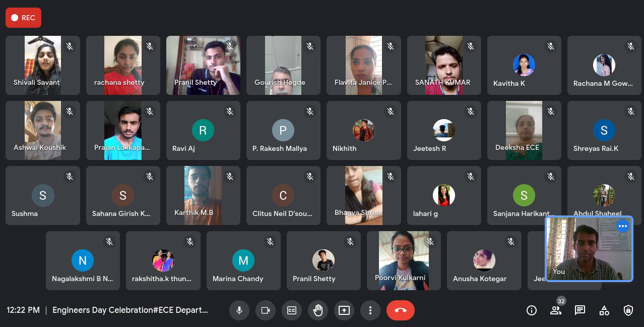Image resolution: width=644 pixels, height=327 pixels.
Task: Click the red leave call button
Action: pos(401,310)
